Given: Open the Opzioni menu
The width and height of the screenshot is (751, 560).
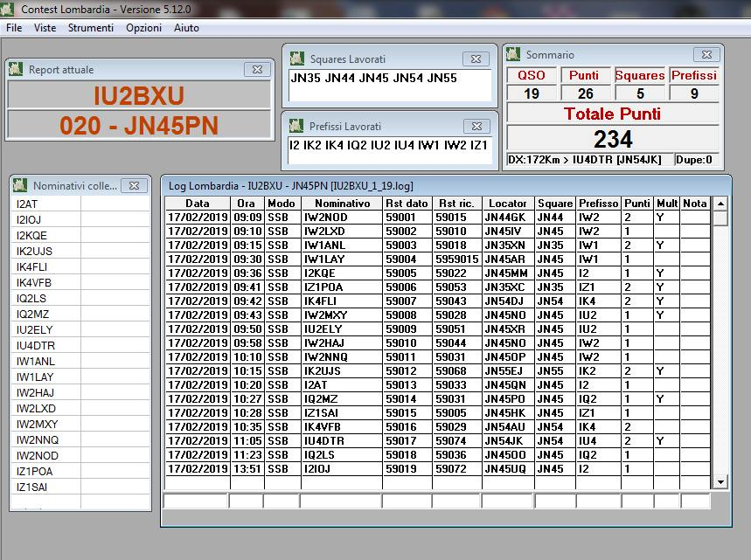Looking at the screenshot, I should (x=143, y=28).
